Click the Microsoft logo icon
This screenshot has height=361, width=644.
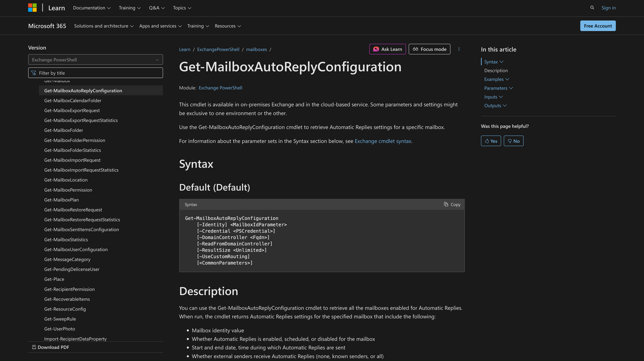pyautogui.click(x=32, y=8)
